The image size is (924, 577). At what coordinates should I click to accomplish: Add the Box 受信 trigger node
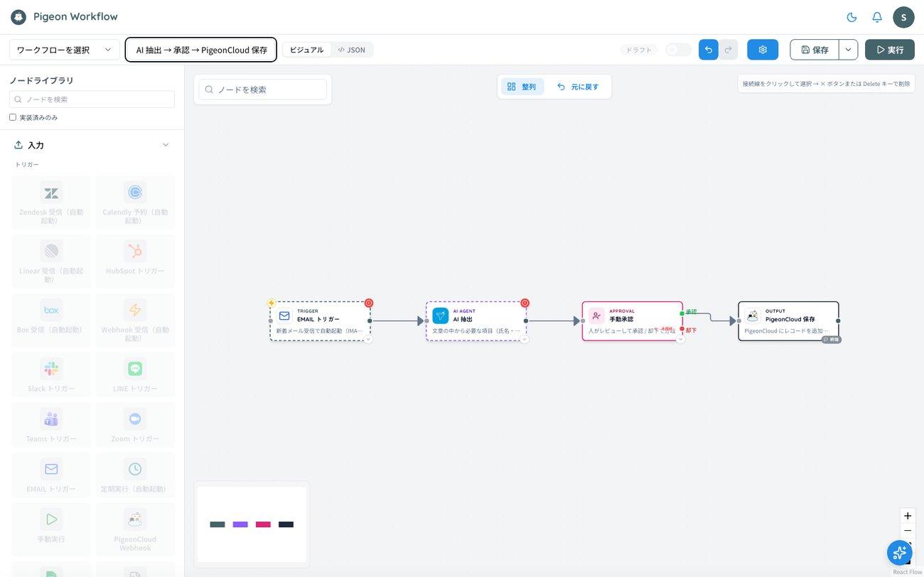[51, 320]
